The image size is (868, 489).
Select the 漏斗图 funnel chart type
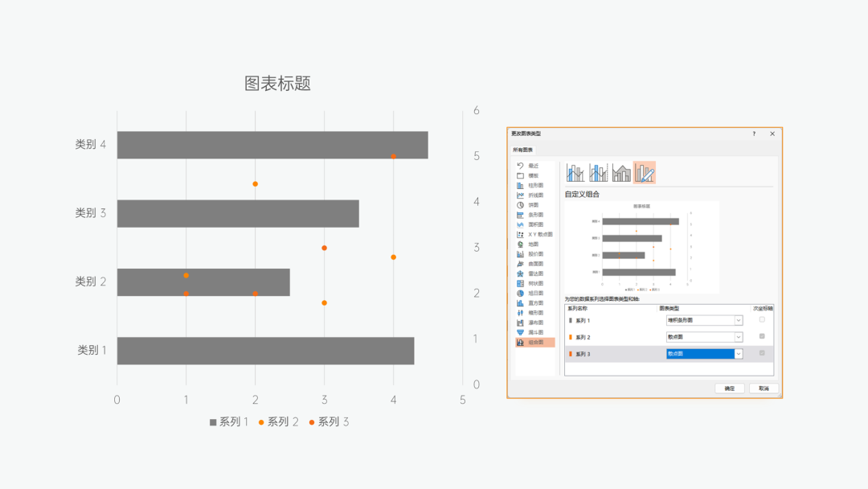(x=534, y=332)
